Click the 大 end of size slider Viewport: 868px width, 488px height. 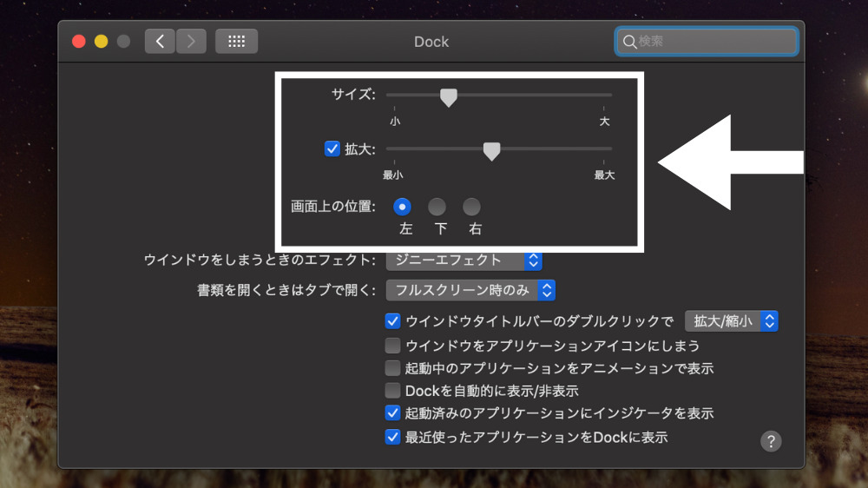[x=604, y=122]
